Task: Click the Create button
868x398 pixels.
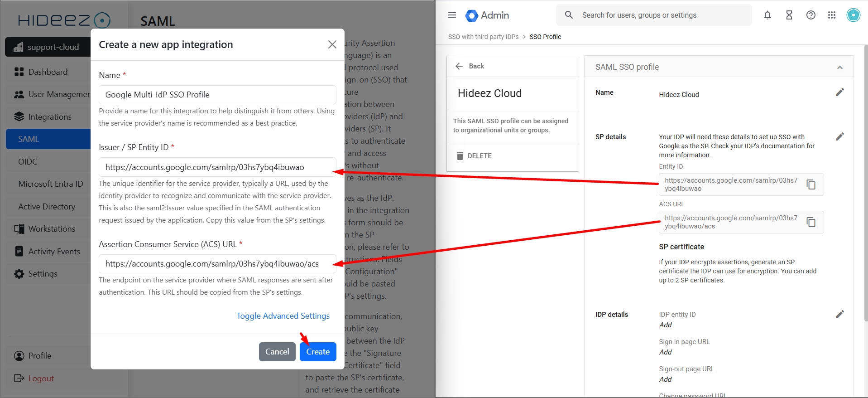Action: point(318,352)
